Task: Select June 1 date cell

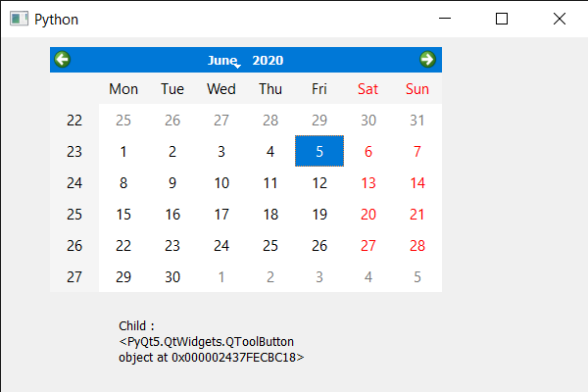Action: [x=123, y=152]
